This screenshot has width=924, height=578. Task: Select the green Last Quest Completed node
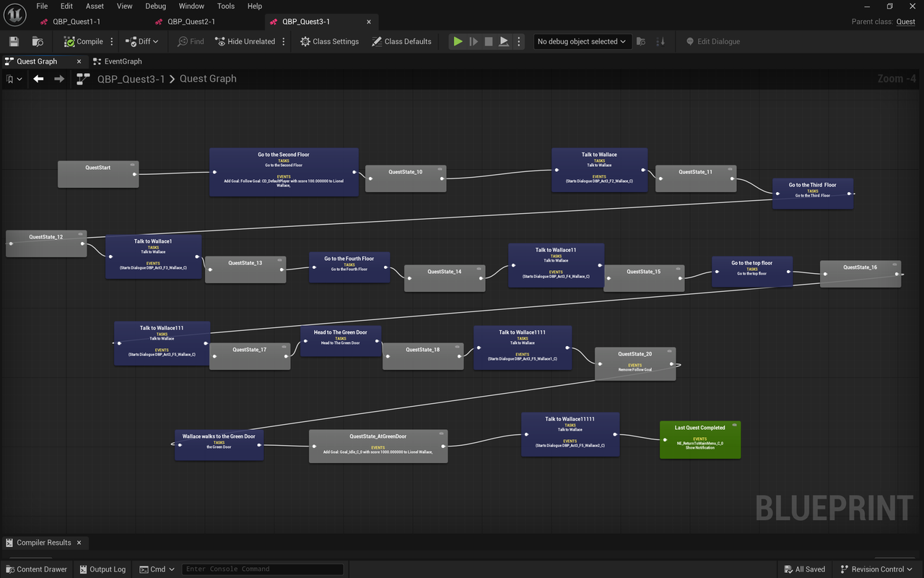coord(700,439)
